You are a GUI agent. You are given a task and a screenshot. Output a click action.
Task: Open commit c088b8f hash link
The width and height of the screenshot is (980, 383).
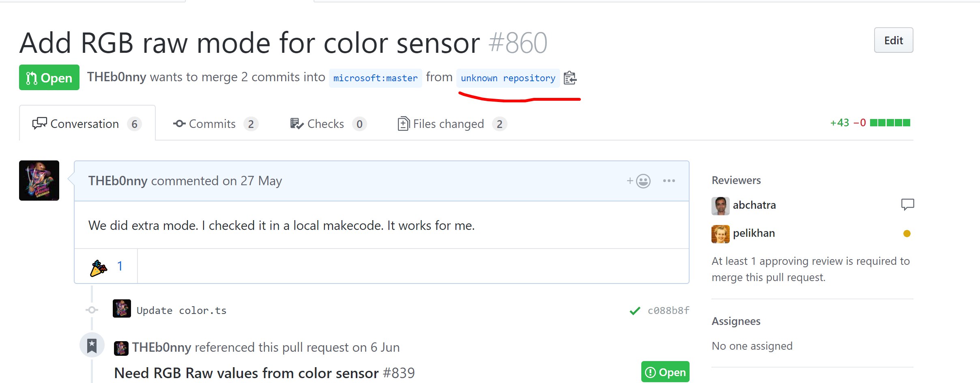point(668,311)
